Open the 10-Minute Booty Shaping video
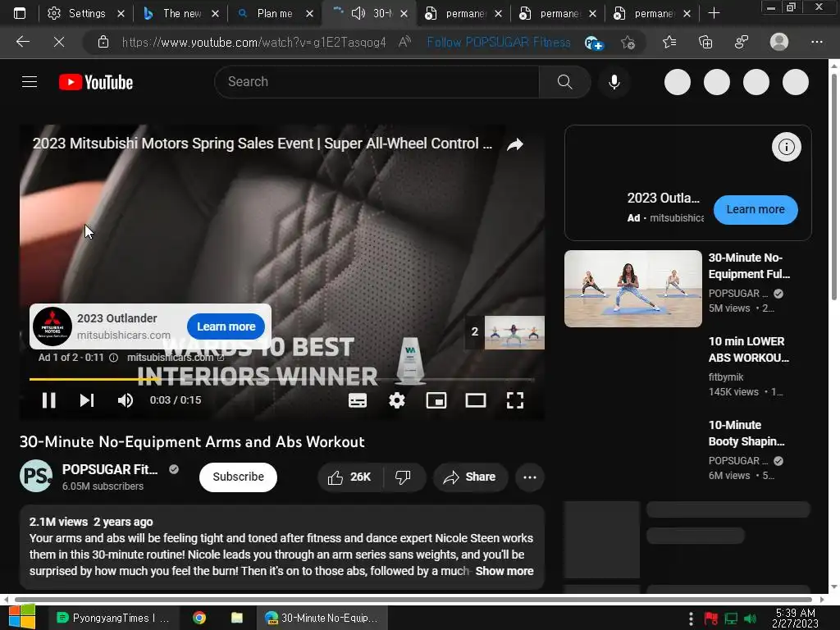Screen dimensions: 840x630 tap(746, 433)
